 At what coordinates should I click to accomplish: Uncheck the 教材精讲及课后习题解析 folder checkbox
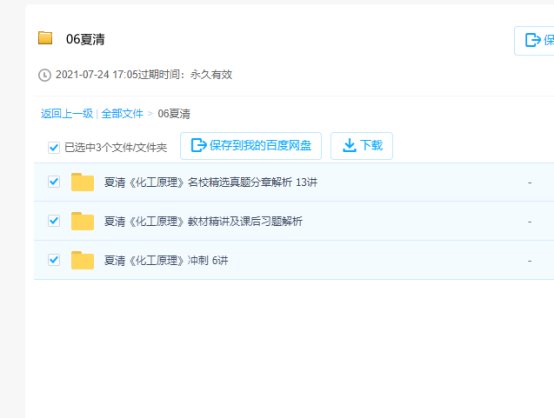pyautogui.click(x=54, y=221)
